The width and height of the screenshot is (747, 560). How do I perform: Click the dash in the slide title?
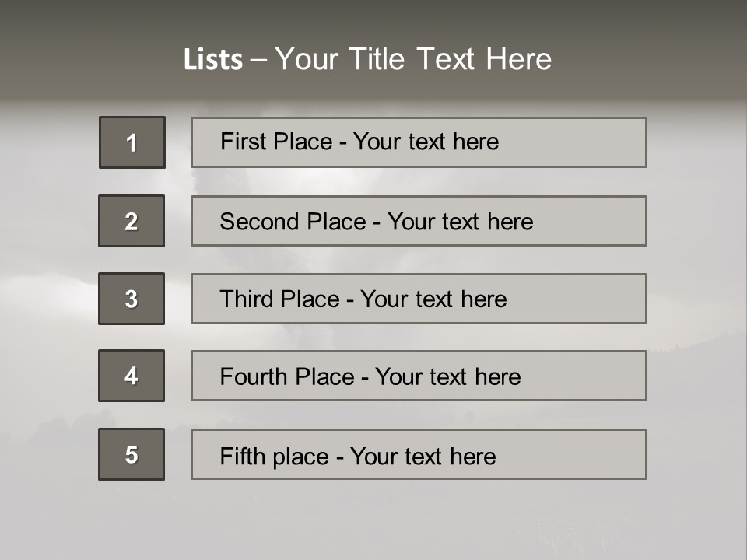coord(258,60)
